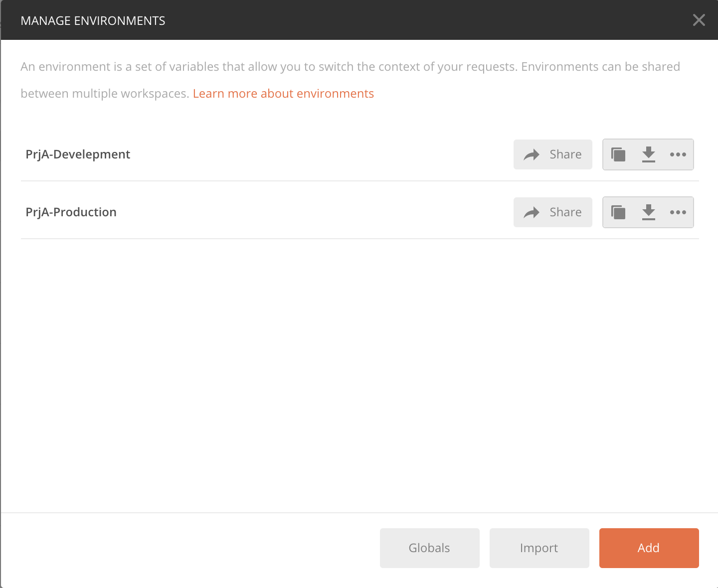Open the PrjA-Develepment environment
The width and height of the screenshot is (718, 588).
pyautogui.click(x=78, y=154)
